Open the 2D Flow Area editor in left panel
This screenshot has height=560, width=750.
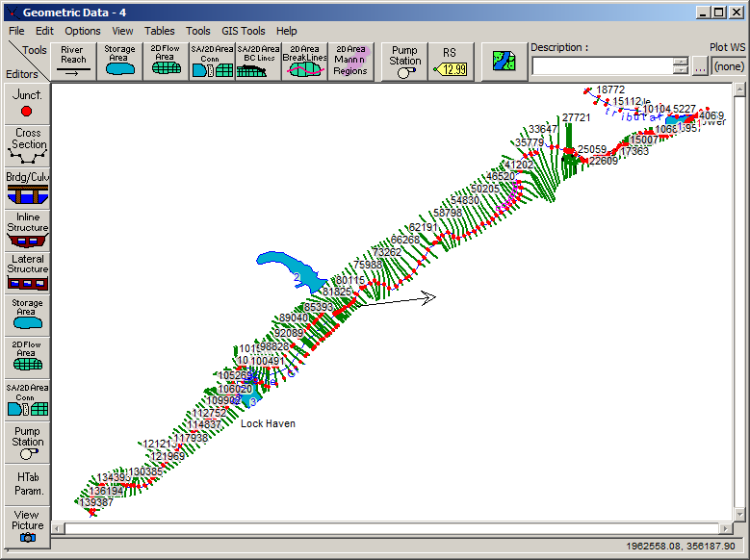click(x=27, y=357)
